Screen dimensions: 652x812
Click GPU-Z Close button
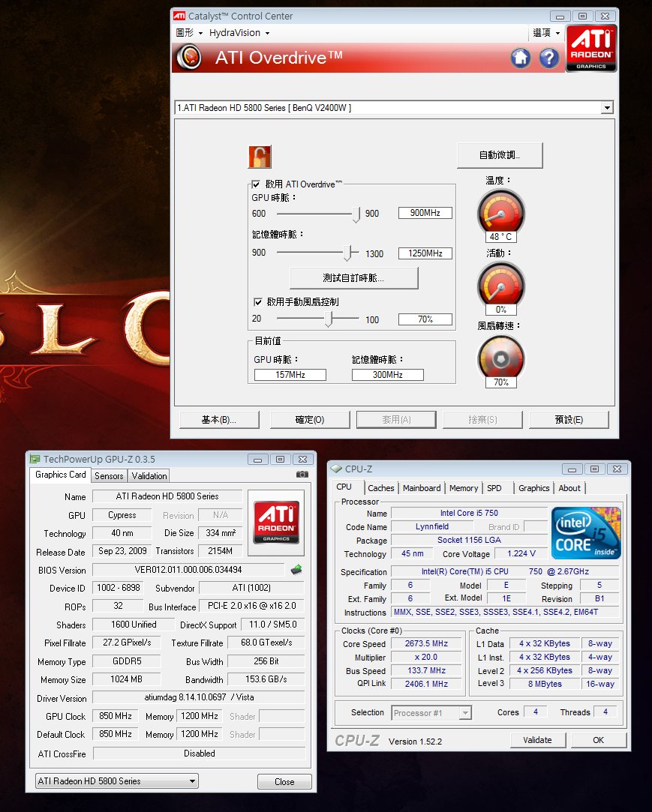coord(284,781)
